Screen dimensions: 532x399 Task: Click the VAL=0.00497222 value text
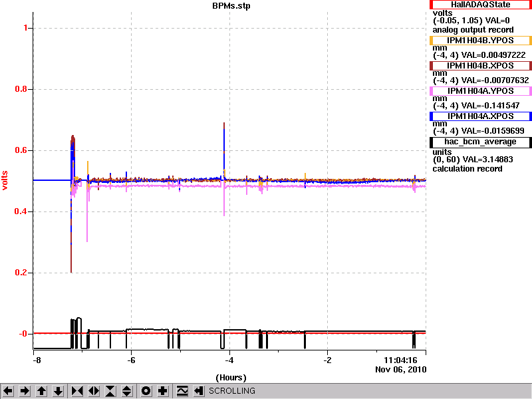[x=493, y=55]
